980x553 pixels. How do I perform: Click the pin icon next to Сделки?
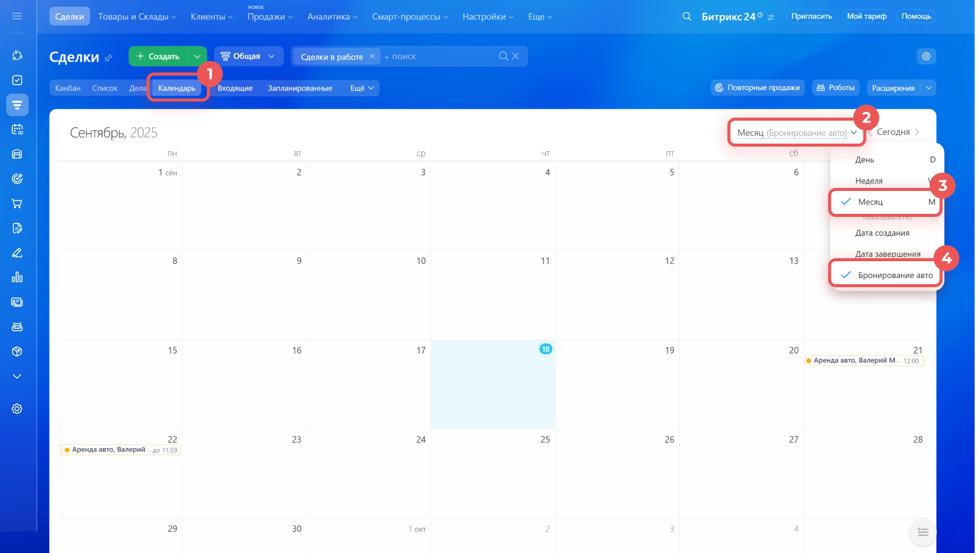108,58
